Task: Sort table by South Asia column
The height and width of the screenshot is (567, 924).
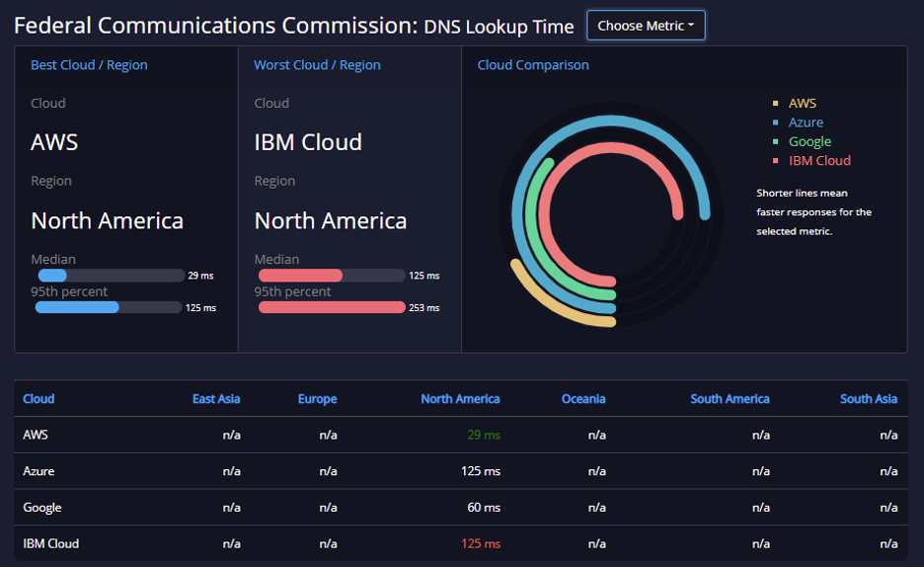Action: coord(869,399)
